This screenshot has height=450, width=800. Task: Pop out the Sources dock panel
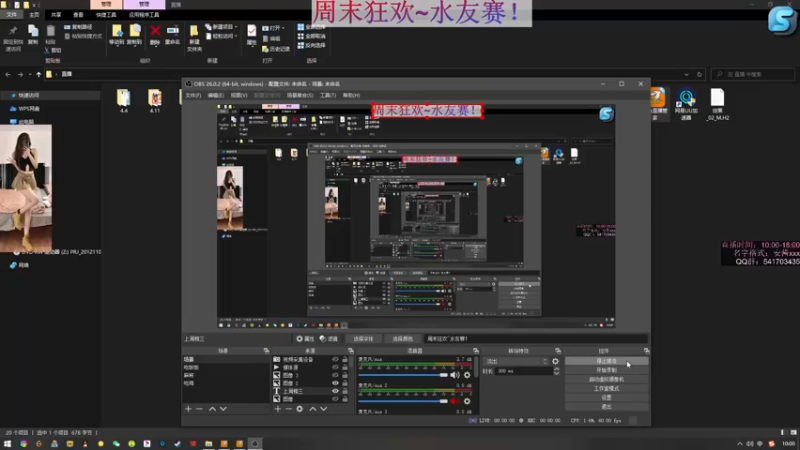[x=351, y=351]
